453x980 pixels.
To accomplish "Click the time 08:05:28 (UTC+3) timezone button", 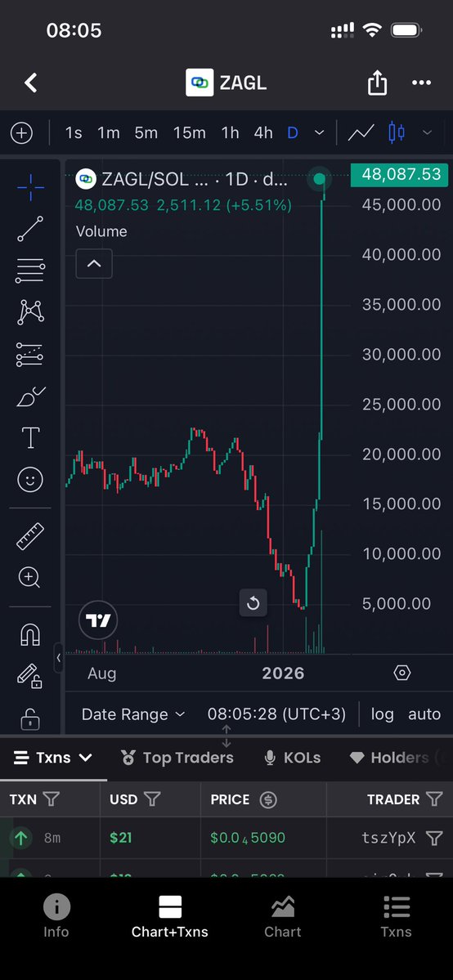I will [x=276, y=714].
